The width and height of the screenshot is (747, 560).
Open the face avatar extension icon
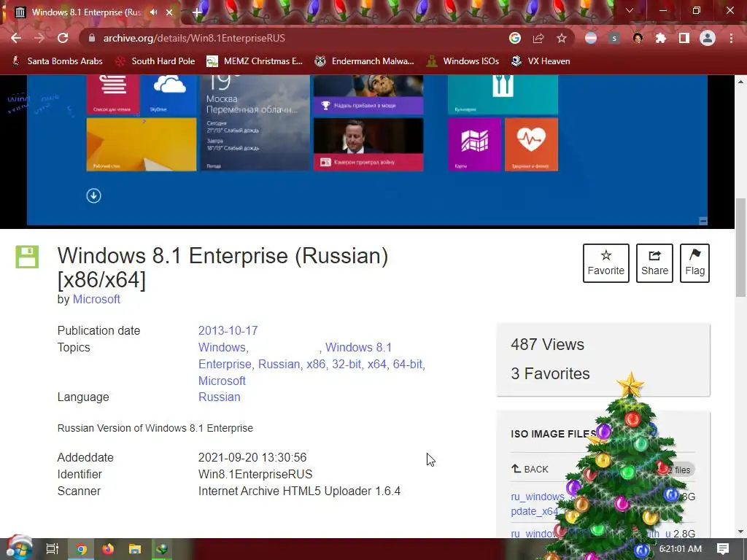638,38
